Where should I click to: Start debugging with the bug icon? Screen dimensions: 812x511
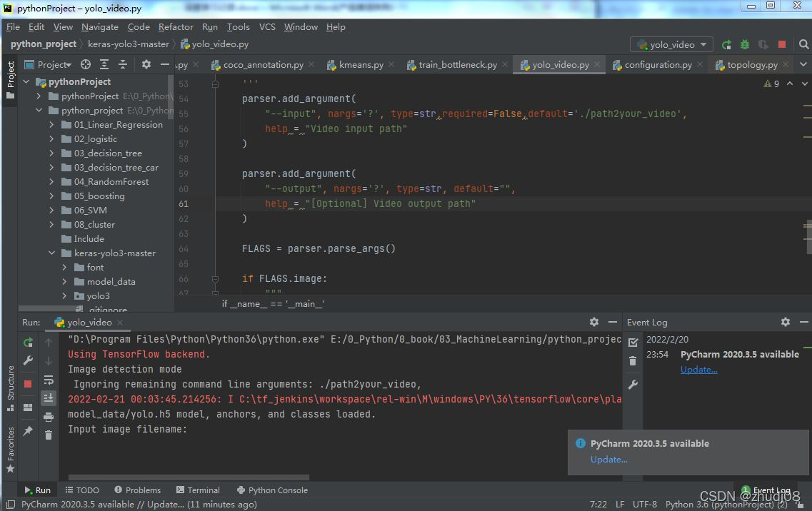[745, 44]
